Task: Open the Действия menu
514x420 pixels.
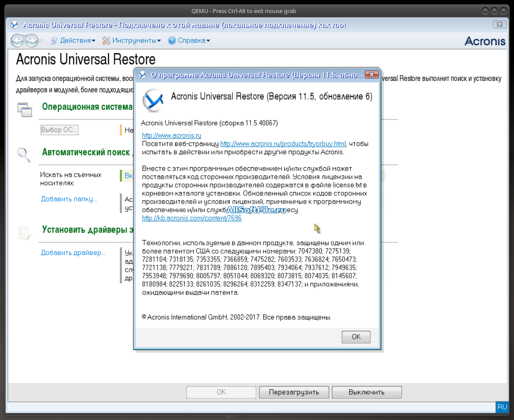Action: [x=78, y=40]
